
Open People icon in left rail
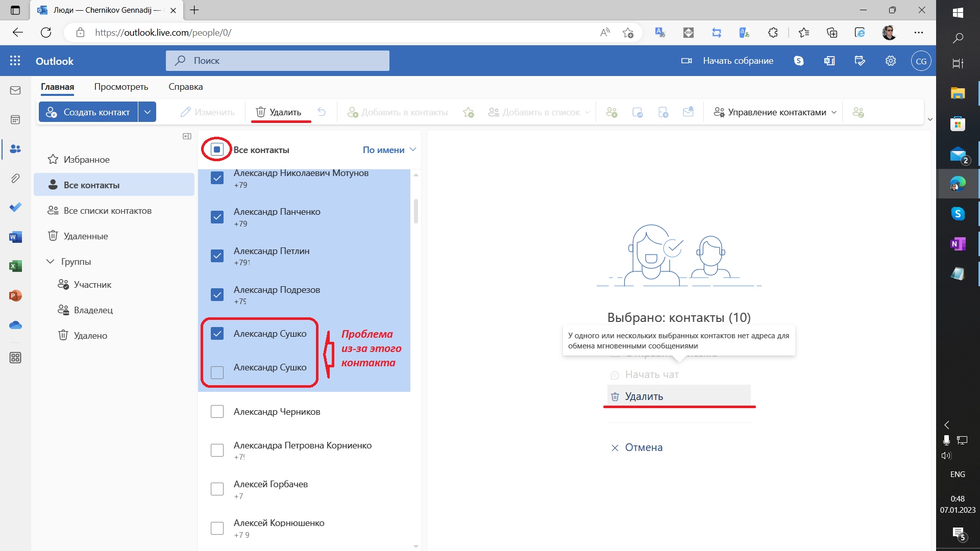click(15, 149)
